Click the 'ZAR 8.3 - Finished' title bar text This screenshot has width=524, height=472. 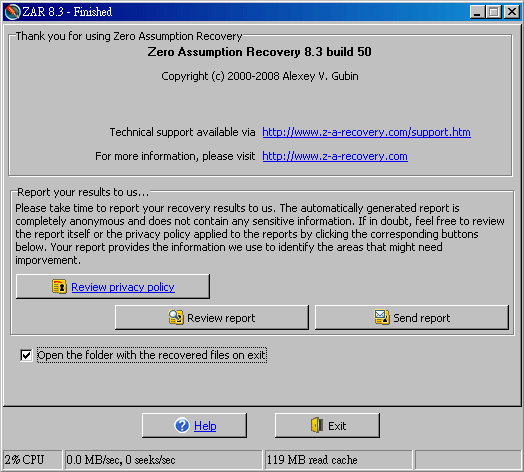pos(67,12)
